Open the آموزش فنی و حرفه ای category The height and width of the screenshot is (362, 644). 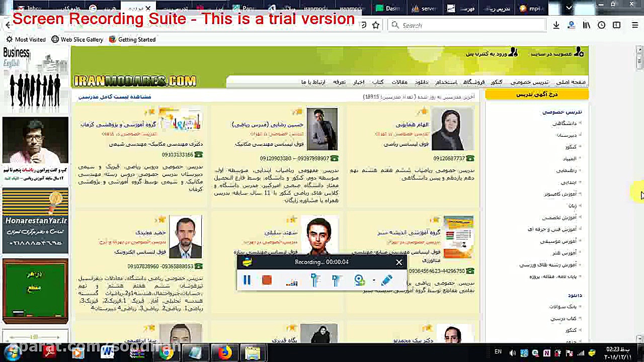pos(553,229)
